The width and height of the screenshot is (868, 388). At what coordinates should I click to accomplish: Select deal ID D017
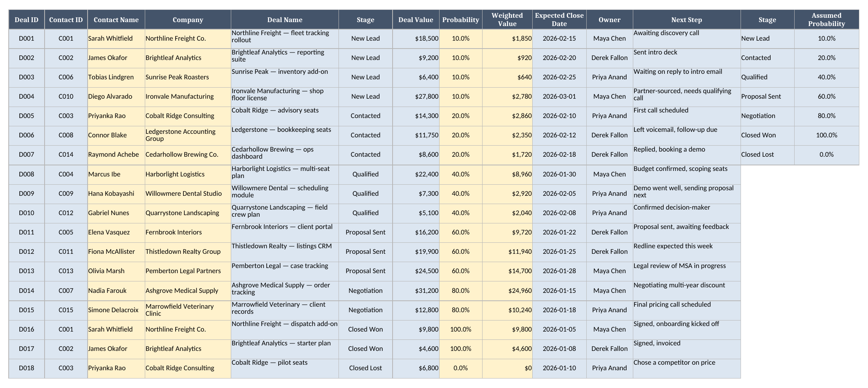26,349
